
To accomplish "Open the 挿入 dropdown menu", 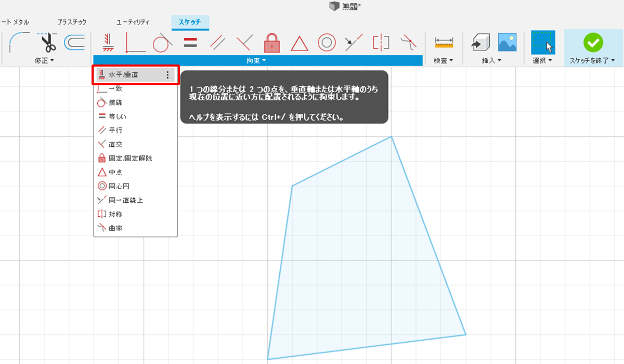I will coord(491,61).
